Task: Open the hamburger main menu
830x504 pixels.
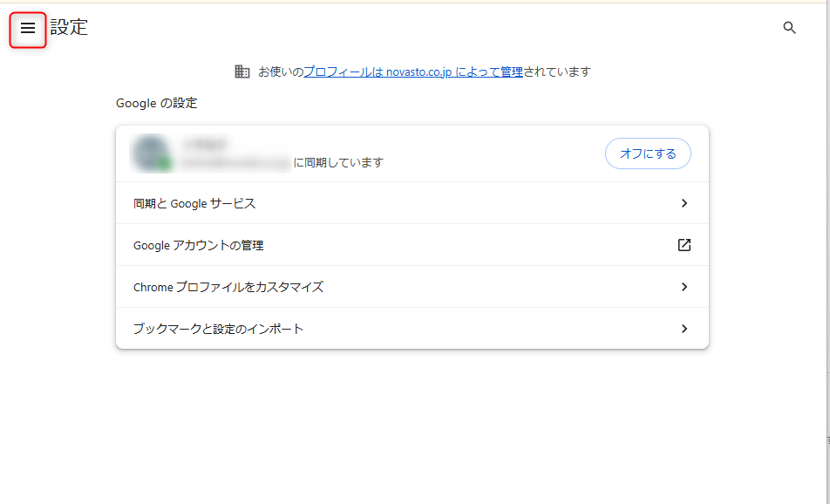Action: [x=28, y=28]
